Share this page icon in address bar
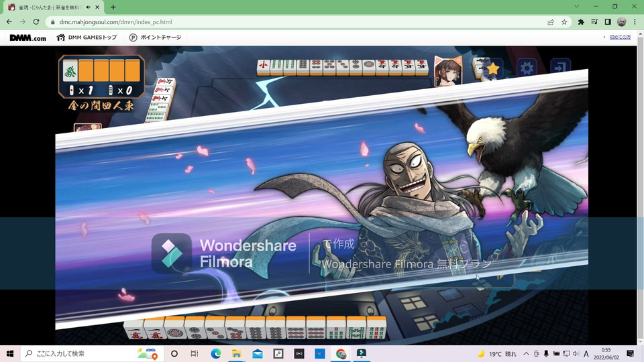 tap(551, 22)
